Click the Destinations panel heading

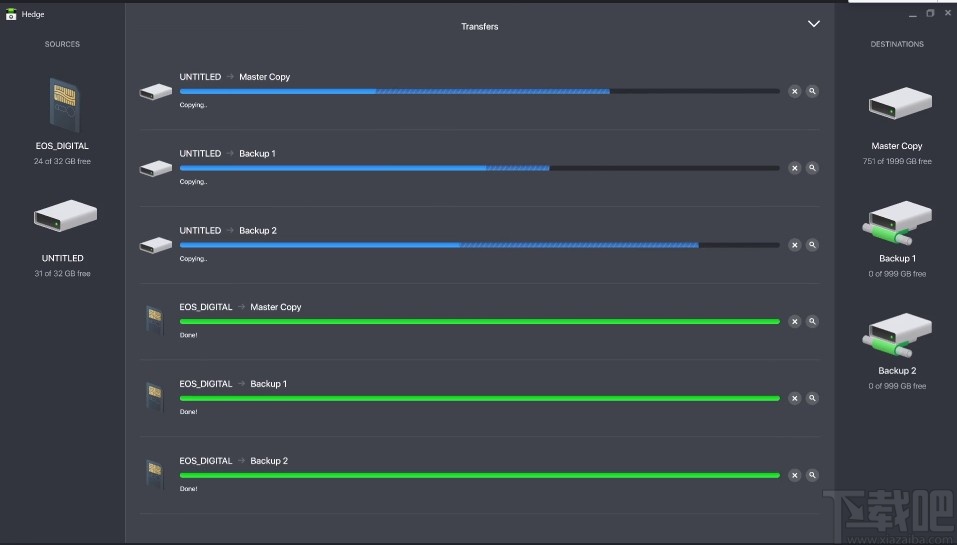pos(897,44)
